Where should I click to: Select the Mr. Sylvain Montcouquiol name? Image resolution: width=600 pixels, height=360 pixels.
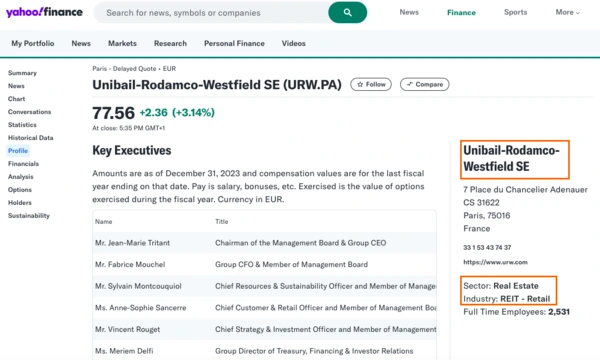coord(138,286)
